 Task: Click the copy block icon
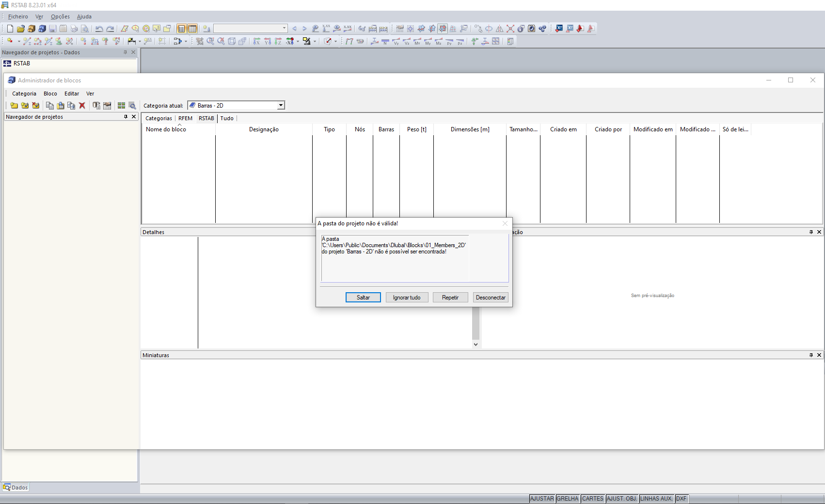pyautogui.click(x=49, y=105)
